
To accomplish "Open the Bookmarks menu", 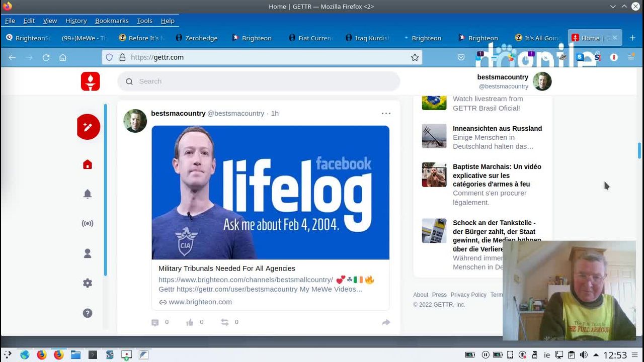I will [112, 21].
